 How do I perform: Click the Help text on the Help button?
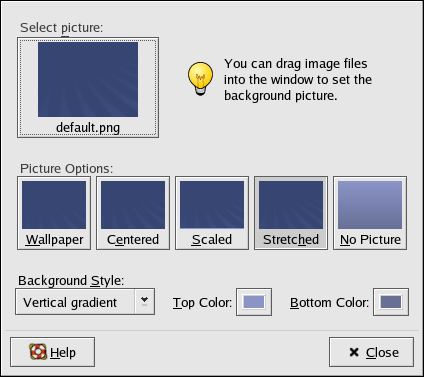coord(63,352)
